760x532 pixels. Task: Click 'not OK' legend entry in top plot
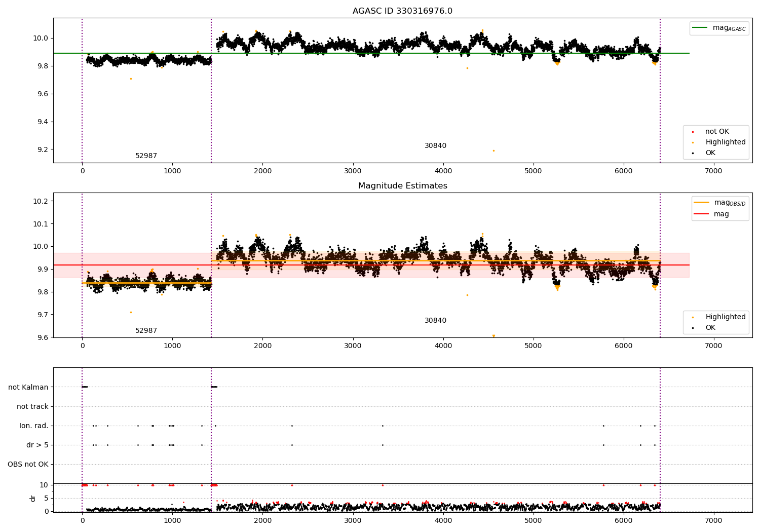point(717,132)
